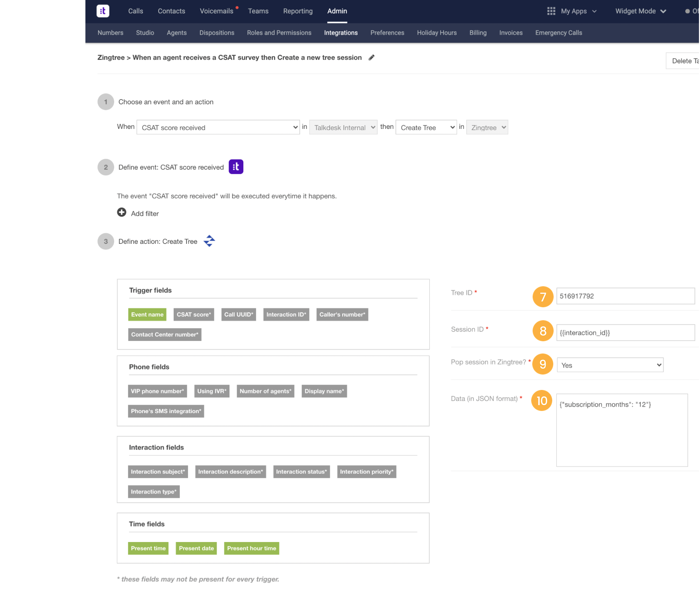
Task: Switch to the Studio tab
Action: (145, 33)
